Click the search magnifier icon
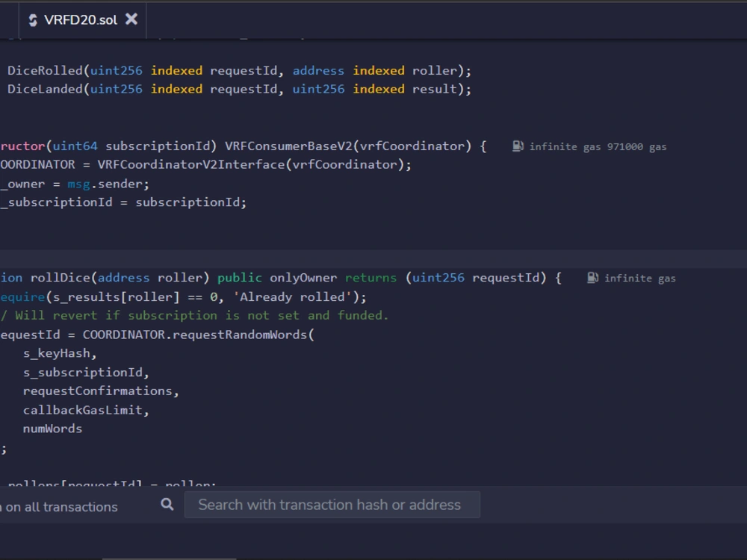The width and height of the screenshot is (747, 560). click(x=167, y=504)
